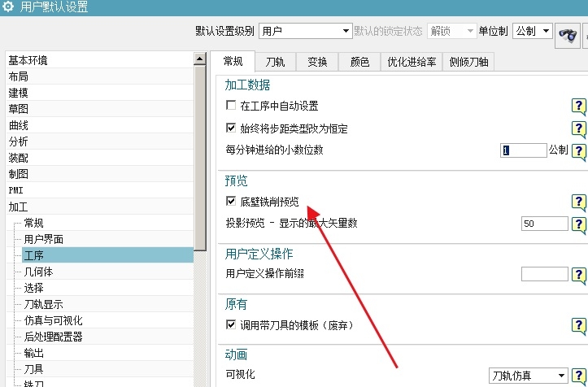
Task: Click the 每分钟进给的小数位数 input field
Action: tap(524, 150)
